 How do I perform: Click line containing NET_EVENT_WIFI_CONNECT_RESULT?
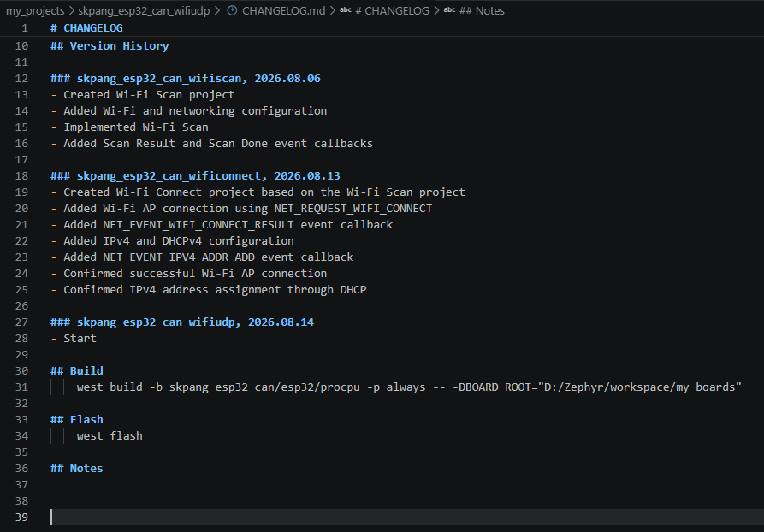coord(222,225)
